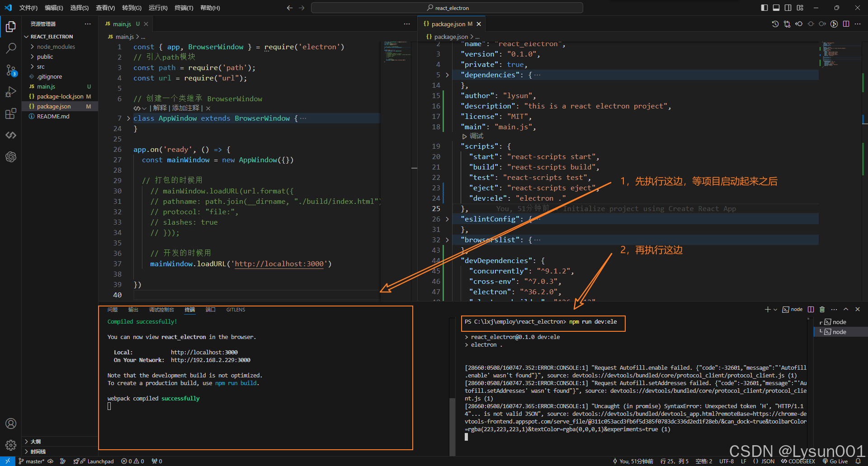Viewport: 868px width, 466px height.
Task: Click Go Live in the status bar
Action: 835,461
